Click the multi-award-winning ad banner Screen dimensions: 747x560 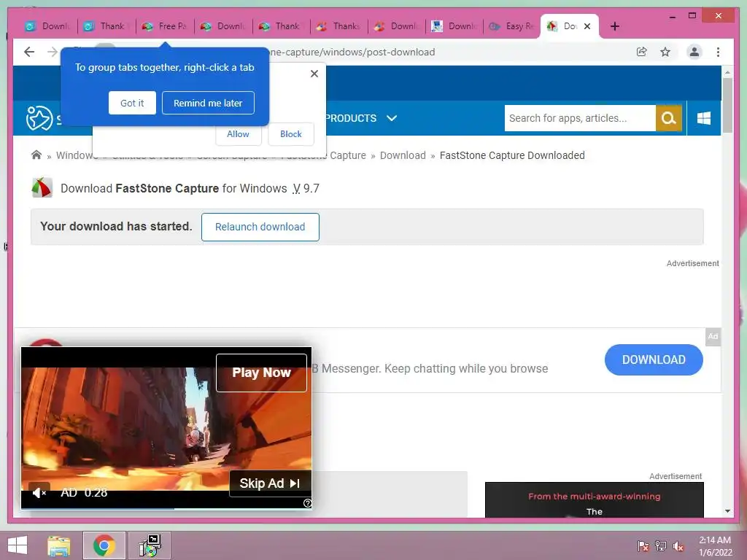[594, 499]
